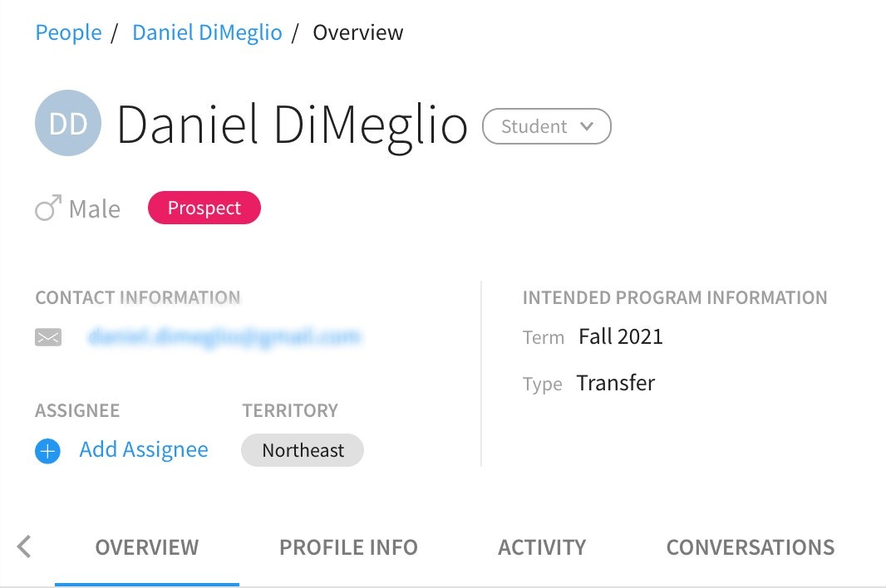This screenshot has height=588, width=886.
Task: Click the DD avatar circle
Action: [x=68, y=123]
